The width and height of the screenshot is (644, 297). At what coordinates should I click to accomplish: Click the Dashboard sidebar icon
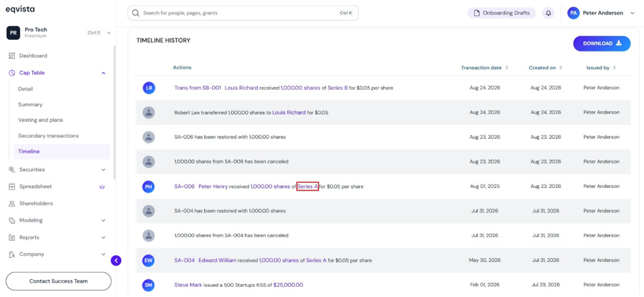12,56
